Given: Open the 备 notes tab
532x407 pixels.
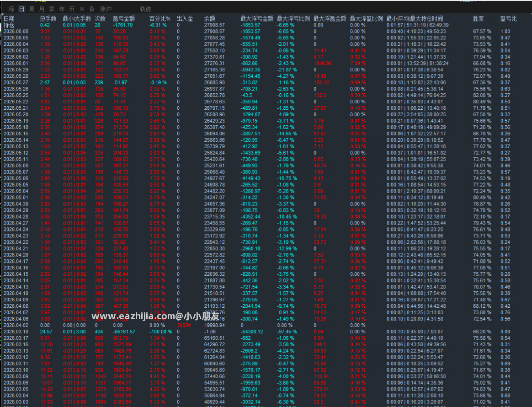Looking at the screenshot, I should coord(92,9).
